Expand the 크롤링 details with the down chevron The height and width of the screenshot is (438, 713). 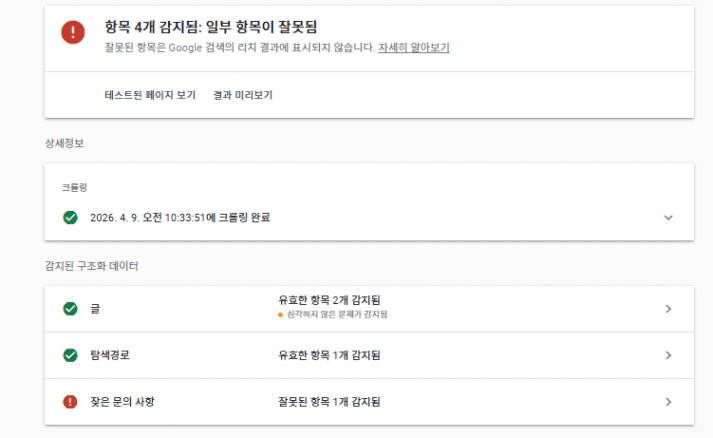[668, 217]
